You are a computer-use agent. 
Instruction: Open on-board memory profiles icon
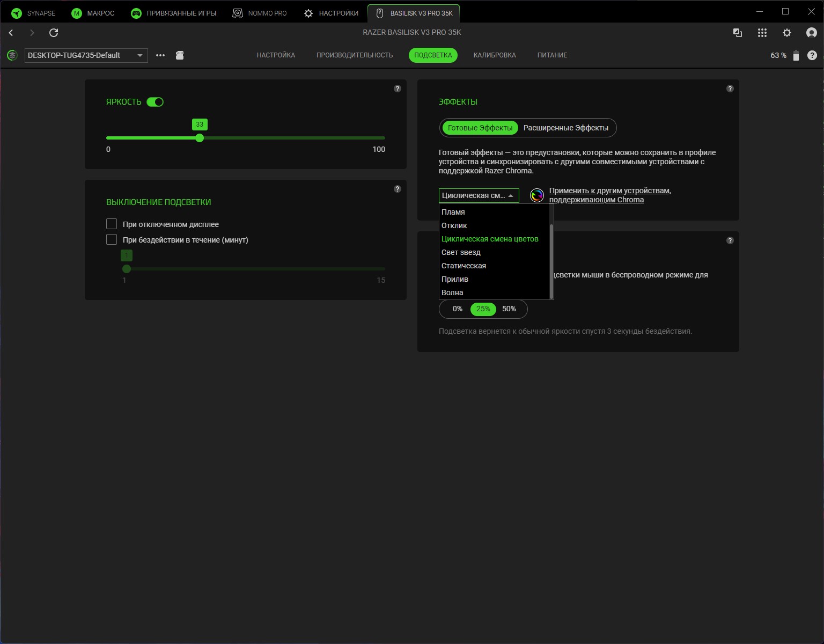tap(180, 55)
